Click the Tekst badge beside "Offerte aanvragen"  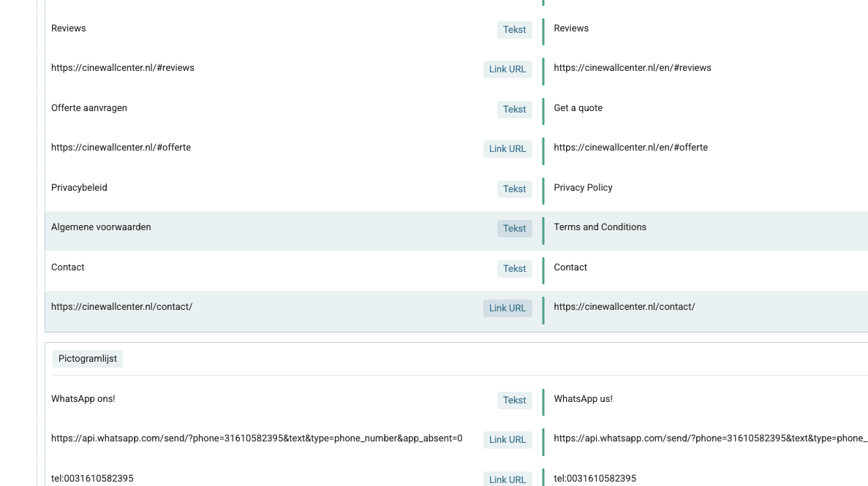[x=514, y=110]
